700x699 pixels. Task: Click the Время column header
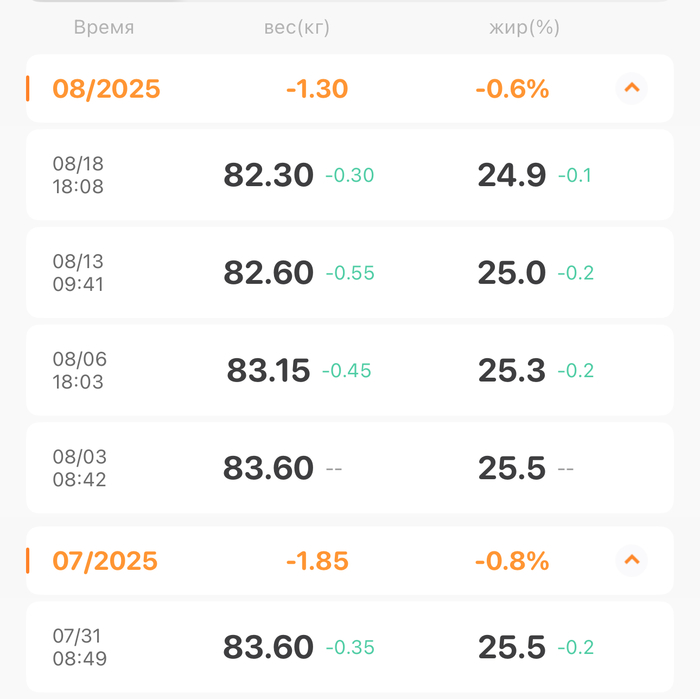pos(104,28)
